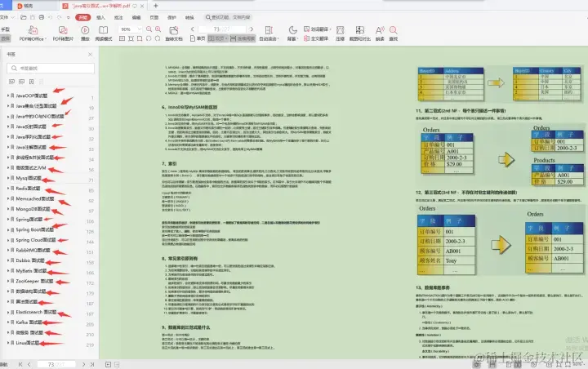Click the redo arrow in quick toolbar
588x369 pixels.
(60, 17)
